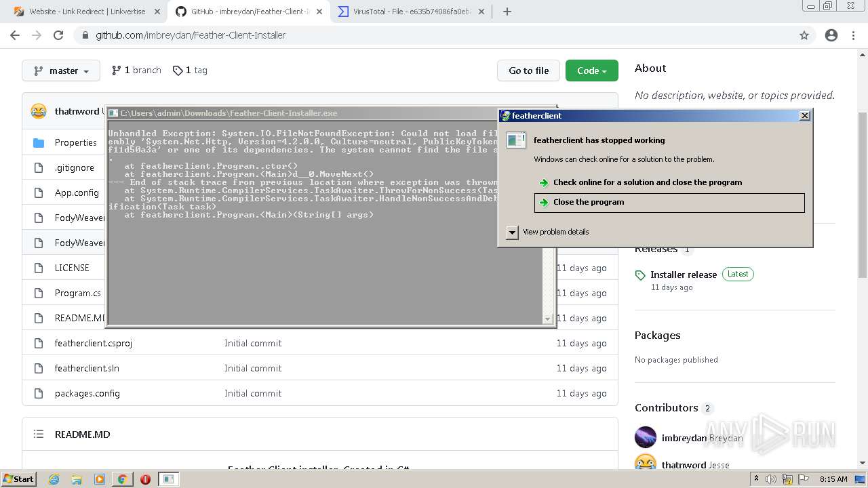868x488 pixels.
Task: Click the Installer release tag icon
Action: (640, 275)
